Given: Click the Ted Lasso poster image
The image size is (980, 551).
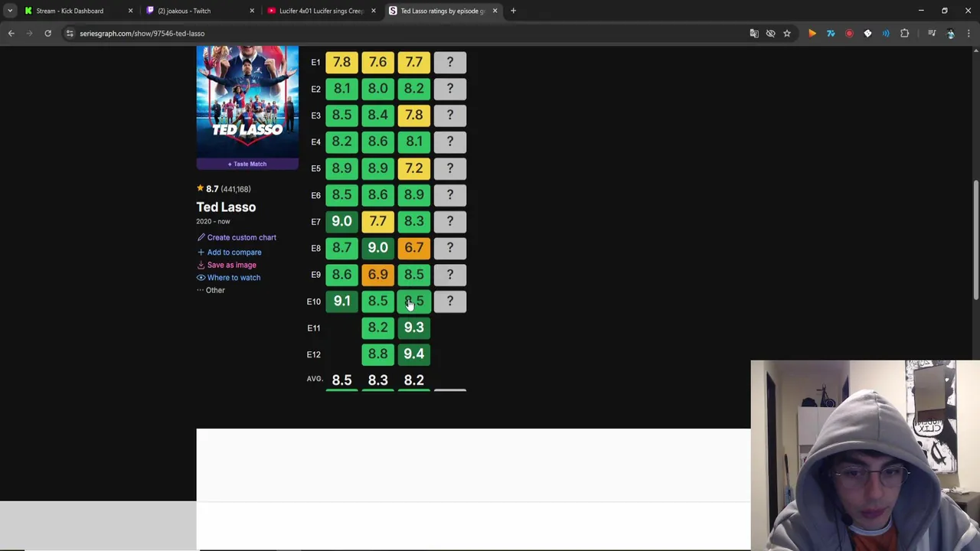Looking at the screenshot, I should click(x=247, y=101).
